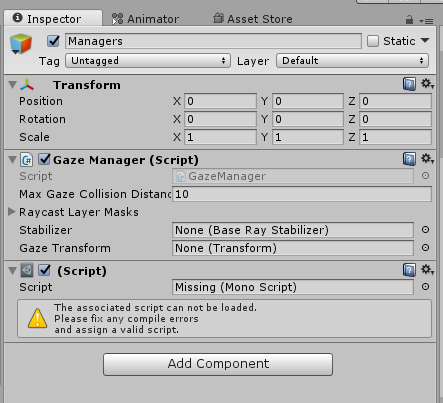The width and height of the screenshot is (443, 403).
Task: Click Rotation Z field
Action: (396, 119)
